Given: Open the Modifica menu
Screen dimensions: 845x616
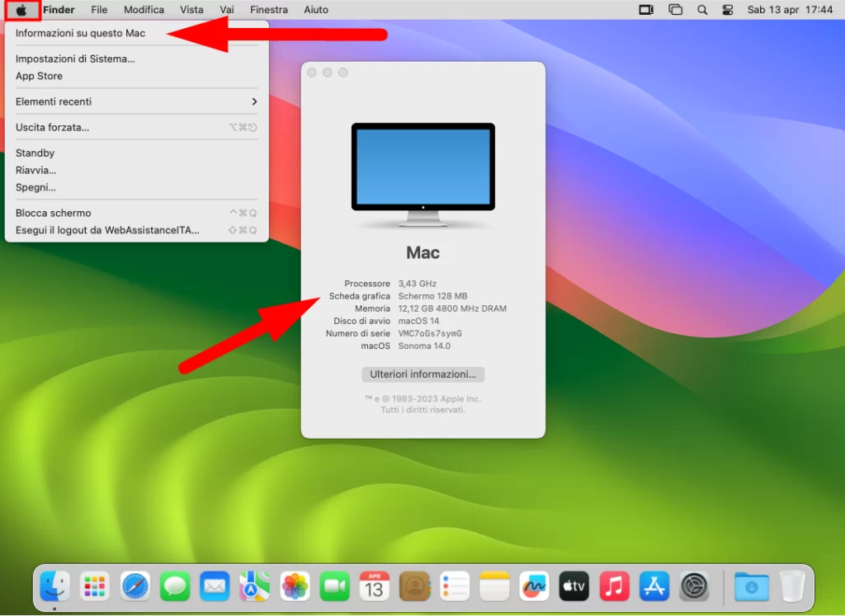Looking at the screenshot, I should tap(144, 10).
